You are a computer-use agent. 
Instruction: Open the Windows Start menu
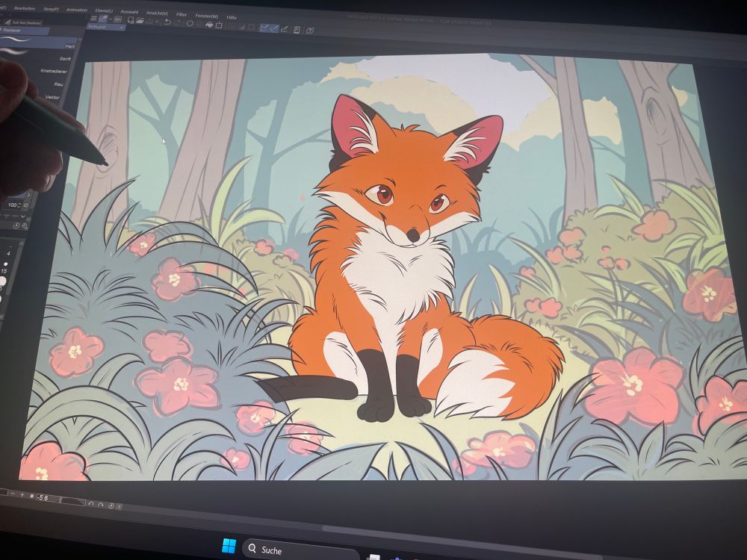point(229,547)
